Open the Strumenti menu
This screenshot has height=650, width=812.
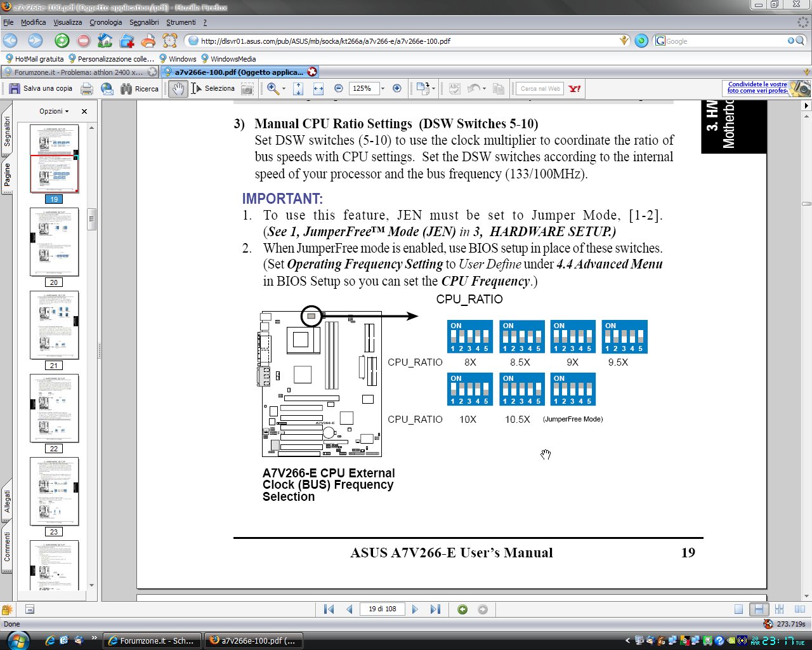click(181, 22)
